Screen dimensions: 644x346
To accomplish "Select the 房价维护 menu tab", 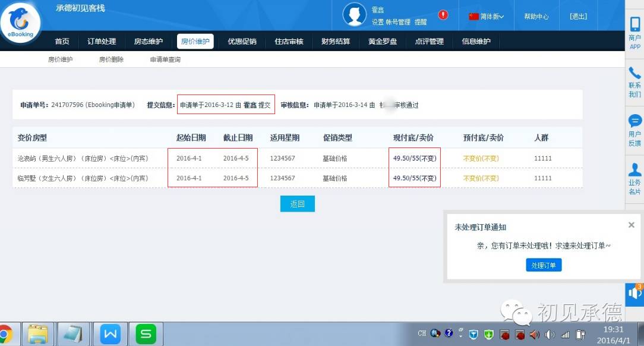I will click(x=195, y=41).
